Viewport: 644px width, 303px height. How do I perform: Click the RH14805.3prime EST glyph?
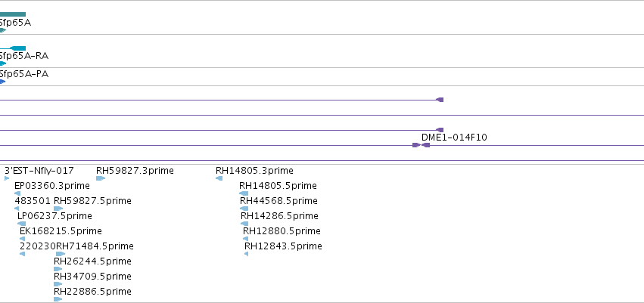(x=219, y=178)
